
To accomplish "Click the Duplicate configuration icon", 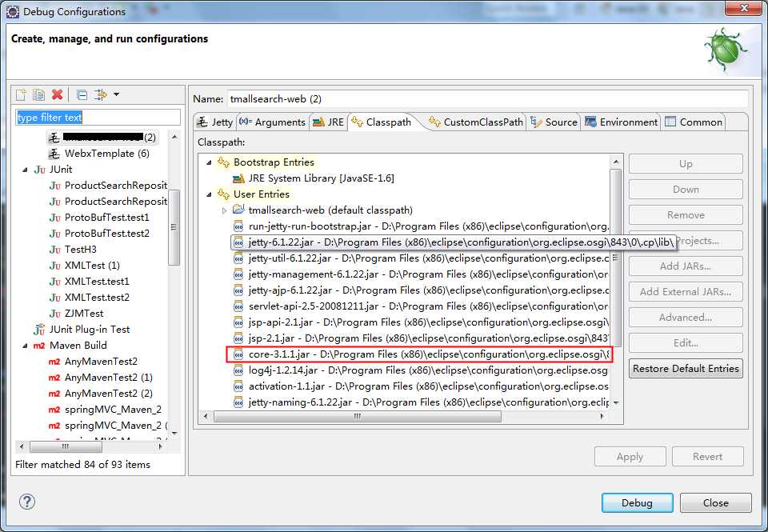I will (x=38, y=94).
